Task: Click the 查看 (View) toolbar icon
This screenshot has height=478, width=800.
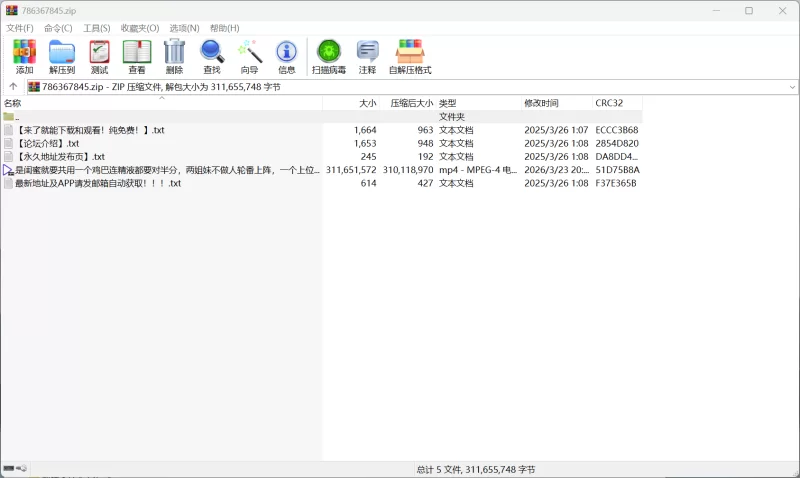Action: [x=137, y=56]
